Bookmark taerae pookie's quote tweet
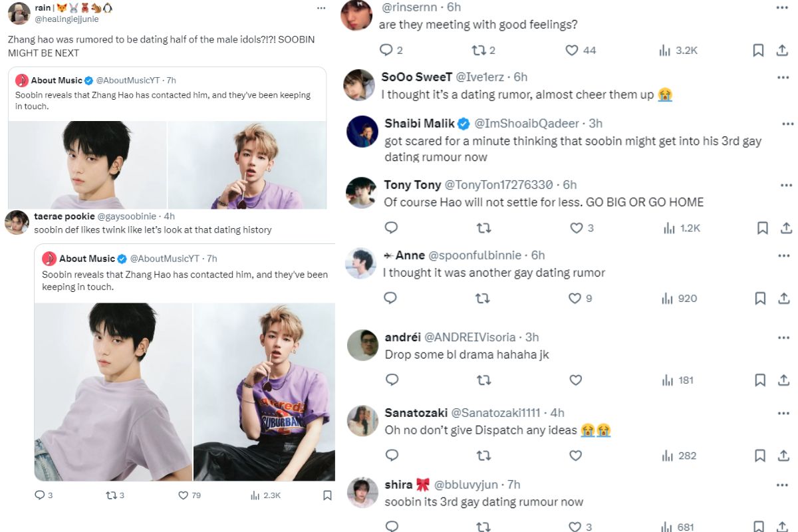The image size is (798, 532). tap(327, 495)
